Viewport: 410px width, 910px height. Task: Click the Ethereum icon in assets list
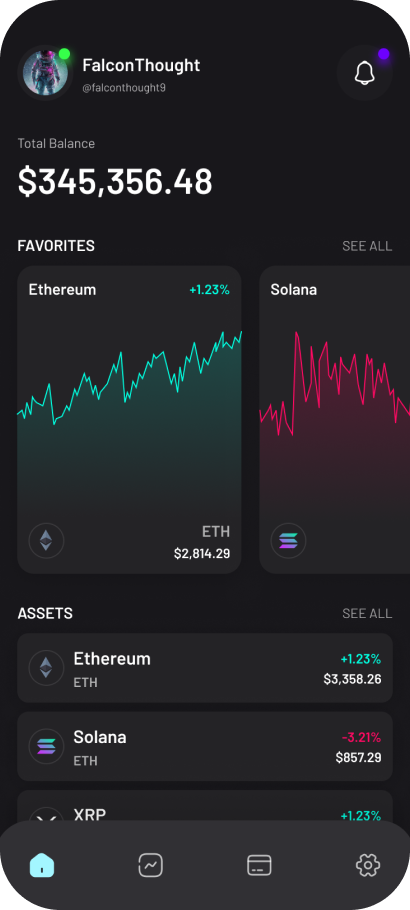point(46,667)
